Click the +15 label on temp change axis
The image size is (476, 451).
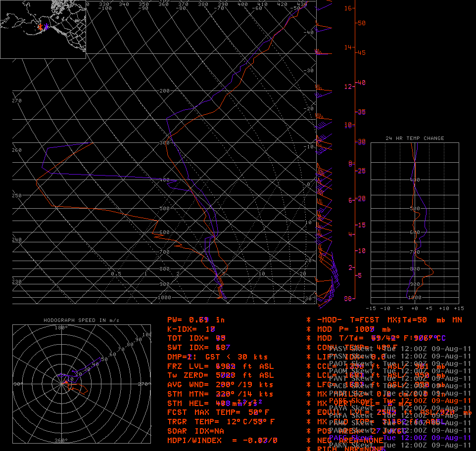459,308
